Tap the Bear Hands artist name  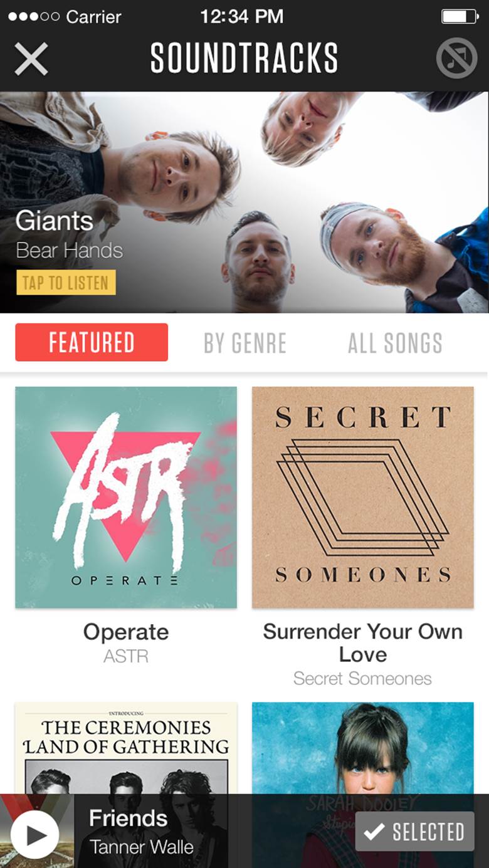click(69, 251)
